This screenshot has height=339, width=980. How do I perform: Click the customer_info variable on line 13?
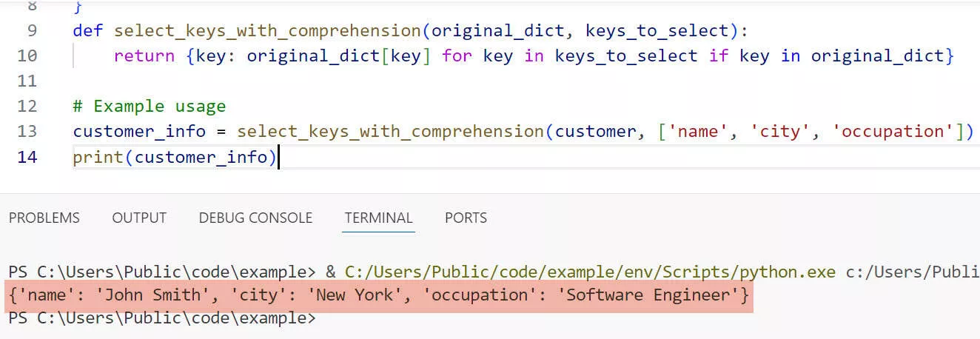139,131
